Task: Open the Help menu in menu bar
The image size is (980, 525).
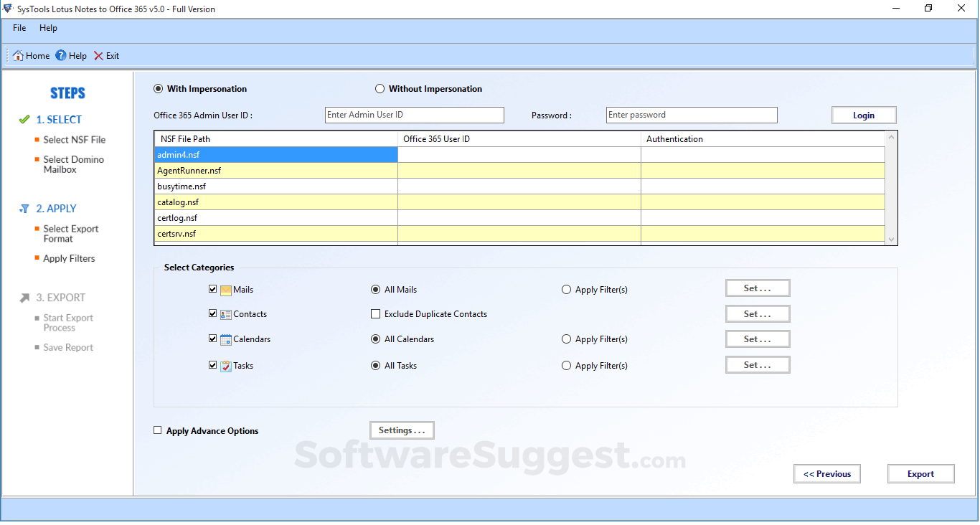Action: coord(48,28)
